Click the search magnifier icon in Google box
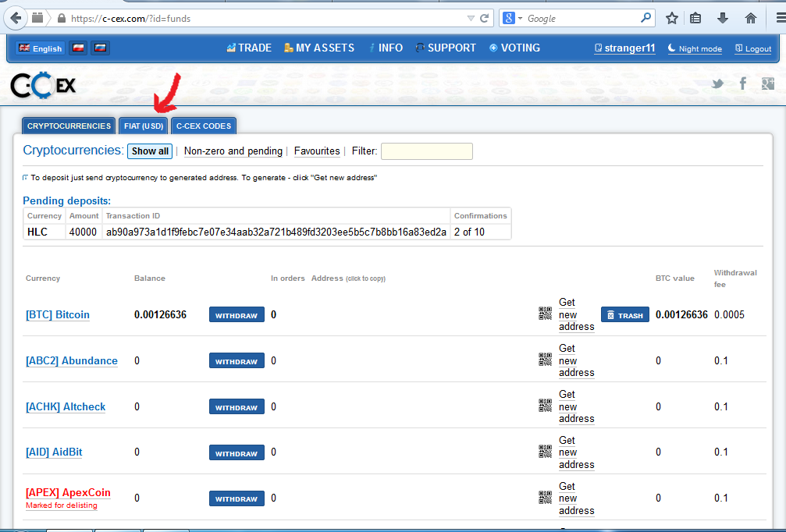The image size is (786, 532). pos(646,19)
